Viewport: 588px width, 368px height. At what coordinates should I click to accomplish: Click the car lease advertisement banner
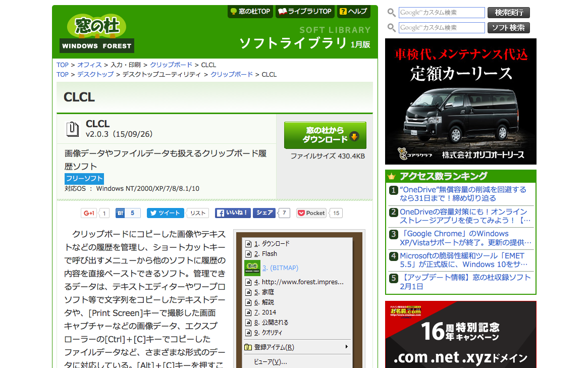pyautogui.click(x=460, y=101)
